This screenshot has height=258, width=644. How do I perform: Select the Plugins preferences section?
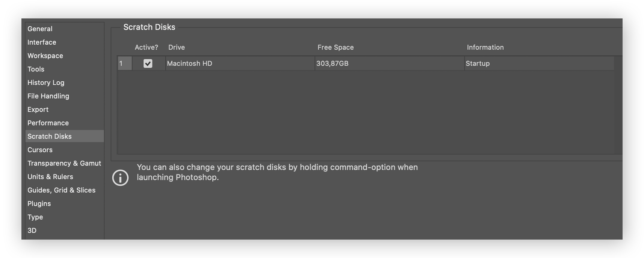(x=39, y=203)
